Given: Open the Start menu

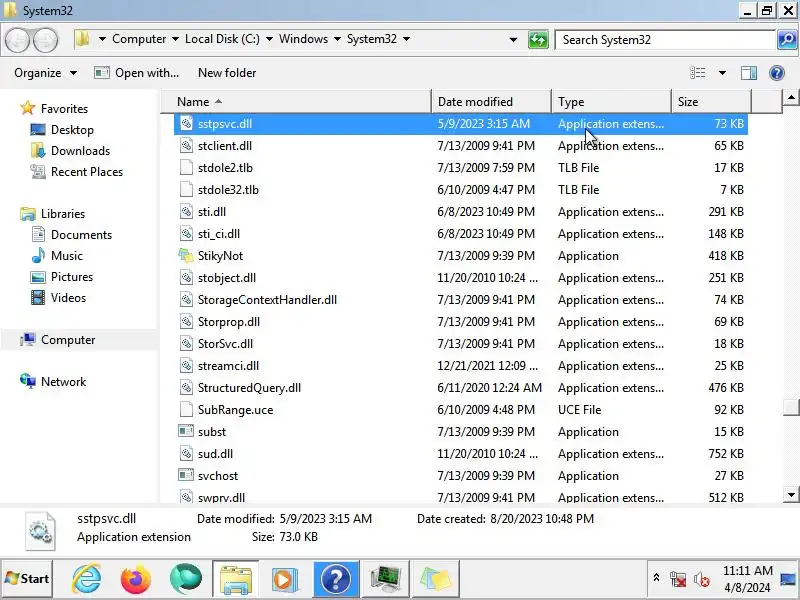Looking at the screenshot, I should pyautogui.click(x=28, y=579).
